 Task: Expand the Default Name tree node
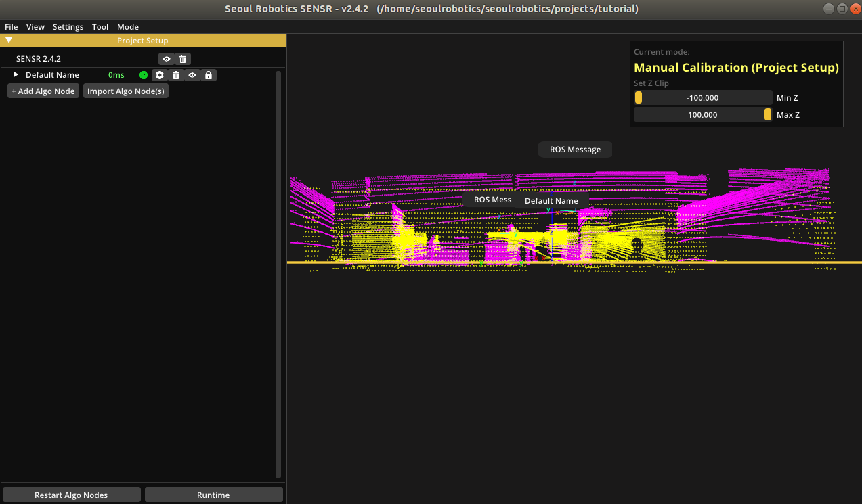pyautogui.click(x=16, y=74)
